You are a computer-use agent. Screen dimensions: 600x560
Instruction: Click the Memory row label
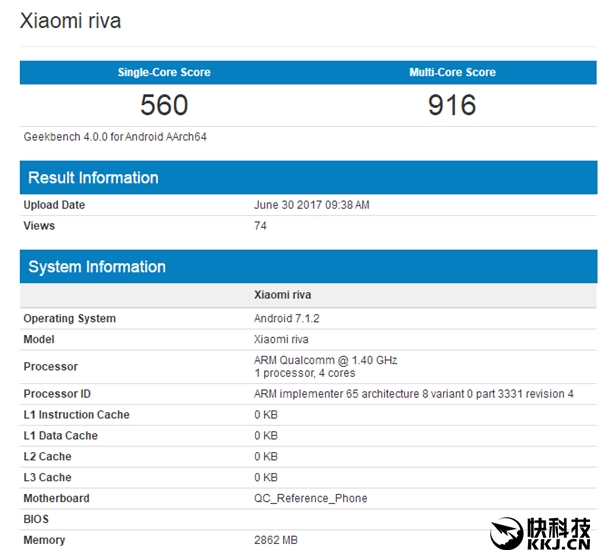tap(44, 540)
